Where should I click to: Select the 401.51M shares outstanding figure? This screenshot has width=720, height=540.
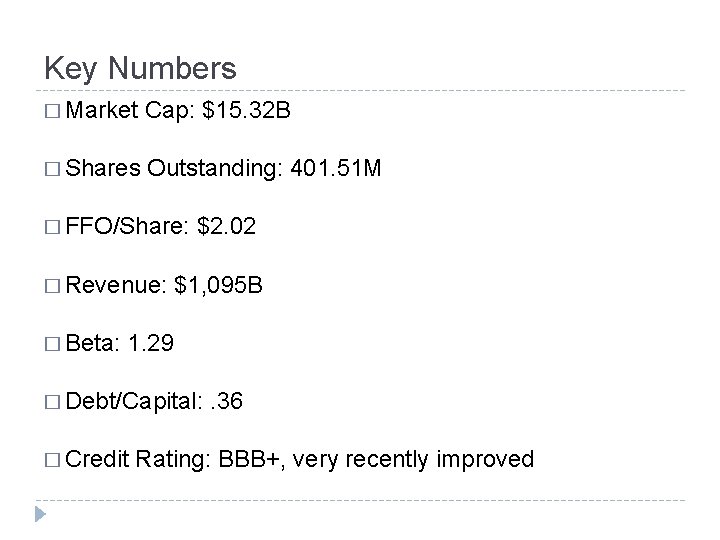tap(335, 170)
